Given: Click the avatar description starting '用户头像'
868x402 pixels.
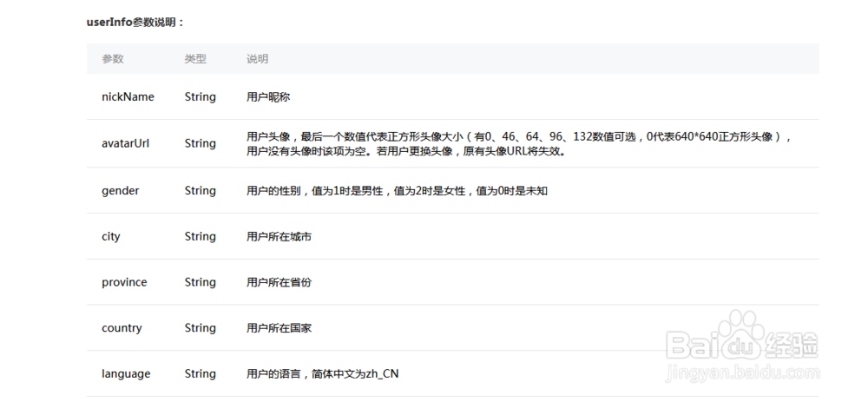Looking at the screenshot, I should [520, 143].
